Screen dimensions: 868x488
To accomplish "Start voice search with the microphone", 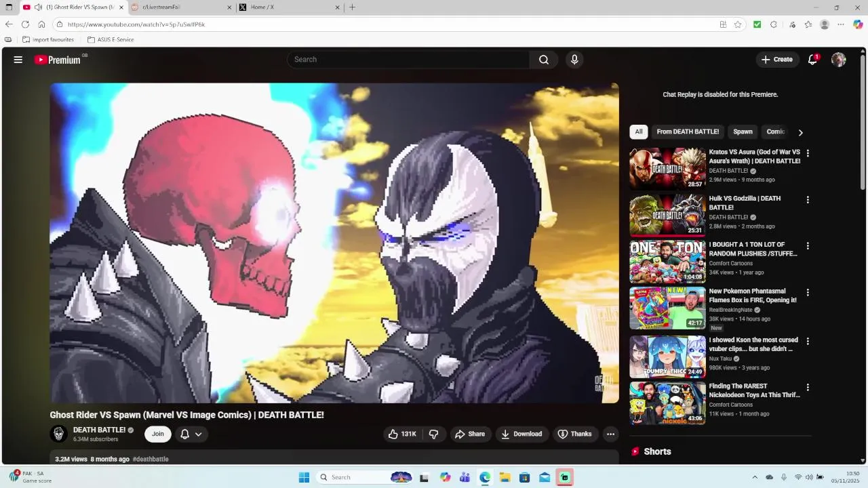I will tap(574, 60).
